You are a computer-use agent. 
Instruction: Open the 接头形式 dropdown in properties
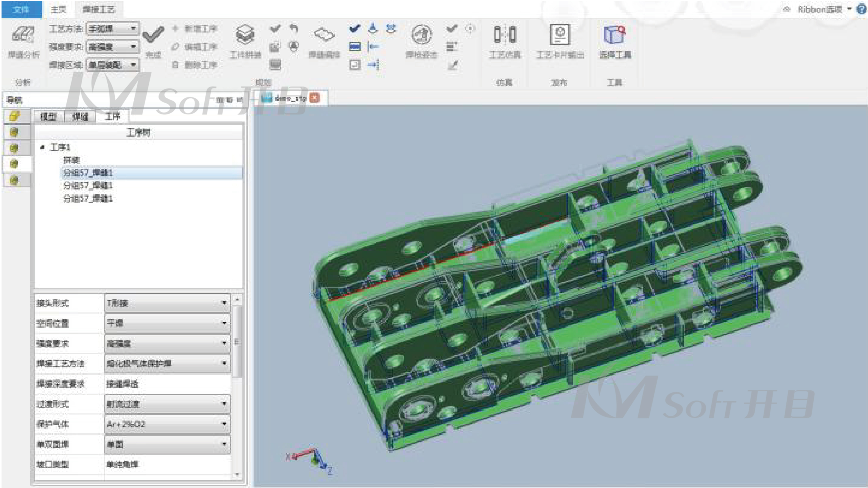click(x=167, y=303)
